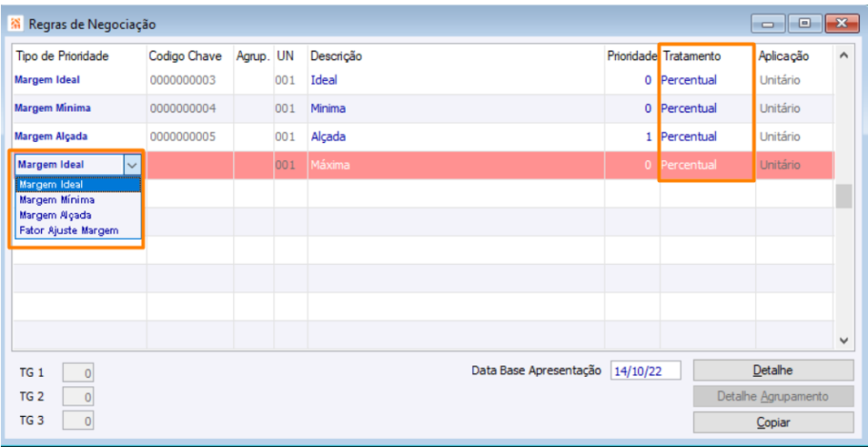Click Percentual in the Máxima row
868x447 pixels.
click(x=689, y=165)
